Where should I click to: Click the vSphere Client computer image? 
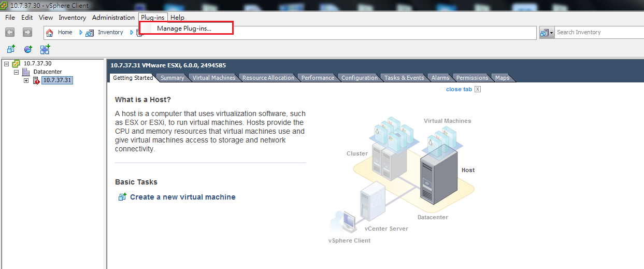(x=344, y=223)
